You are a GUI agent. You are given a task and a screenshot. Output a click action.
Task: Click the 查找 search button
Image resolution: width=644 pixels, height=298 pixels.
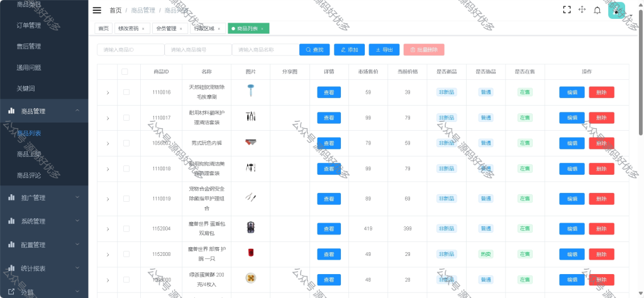click(x=314, y=50)
